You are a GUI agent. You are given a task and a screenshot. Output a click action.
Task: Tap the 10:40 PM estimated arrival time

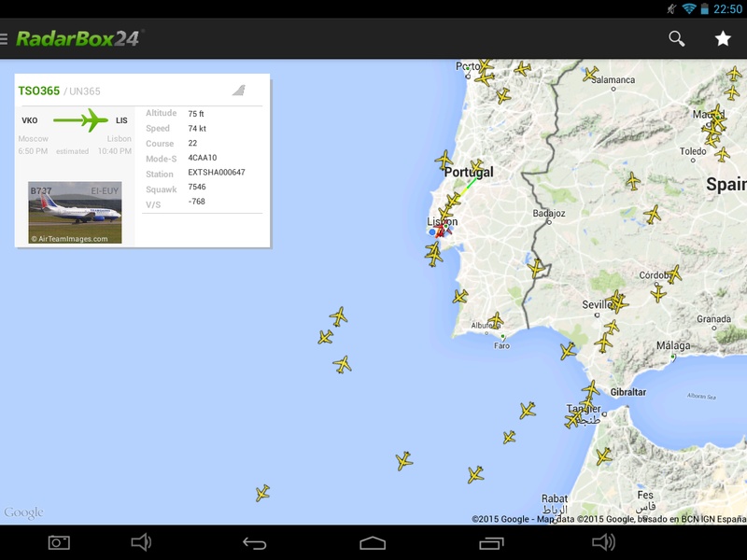click(114, 151)
